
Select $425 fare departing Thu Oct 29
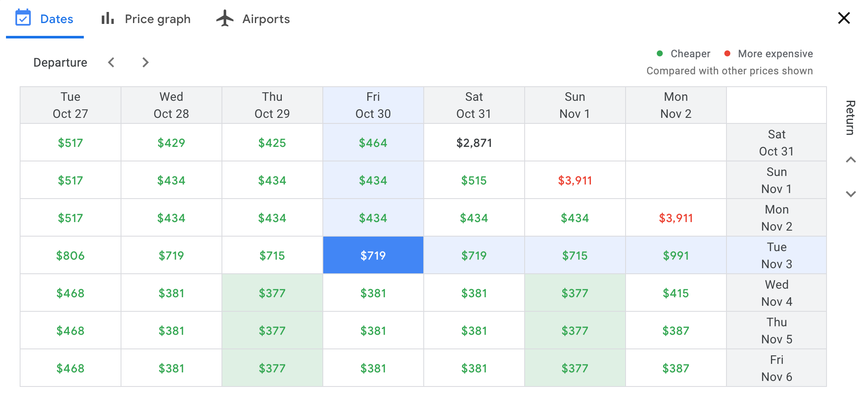click(272, 143)
